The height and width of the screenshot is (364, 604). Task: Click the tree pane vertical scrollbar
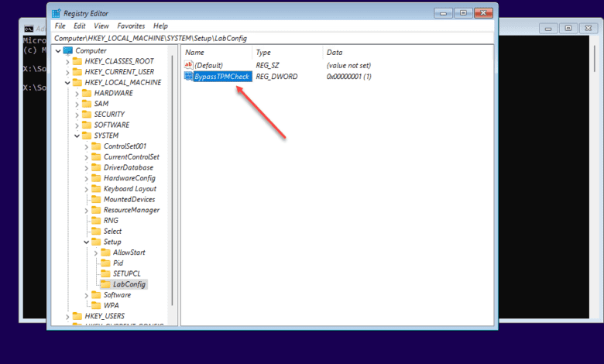pos(172,181)
